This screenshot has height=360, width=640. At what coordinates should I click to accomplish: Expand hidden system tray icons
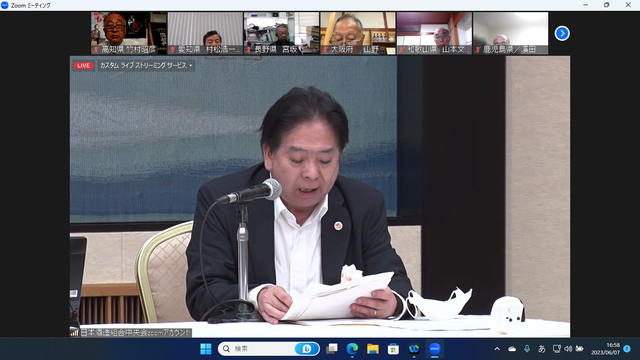coord(497,349)
